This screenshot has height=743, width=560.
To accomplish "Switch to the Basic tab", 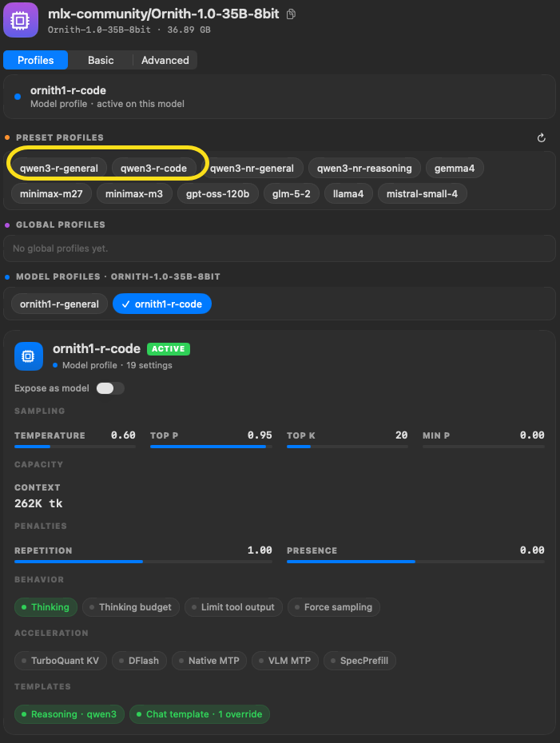I will pos(101,60).
